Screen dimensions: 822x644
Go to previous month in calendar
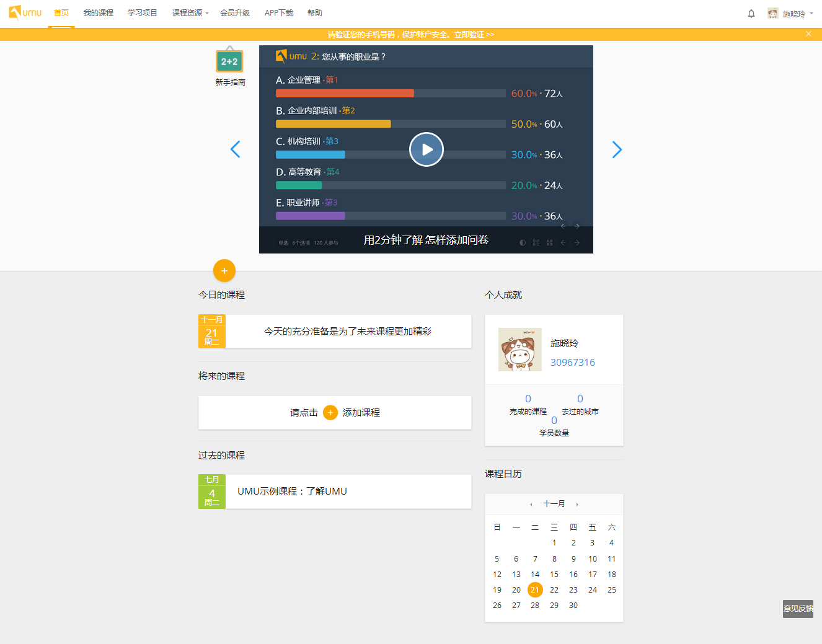[x=531, y=505]
